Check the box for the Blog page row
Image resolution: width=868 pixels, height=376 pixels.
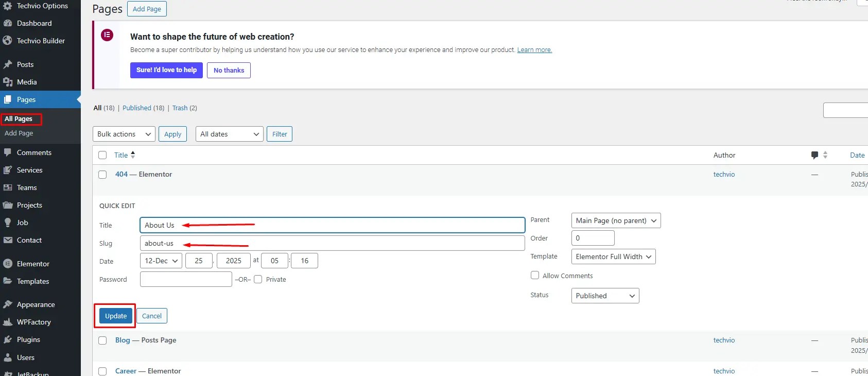[102, 340]
